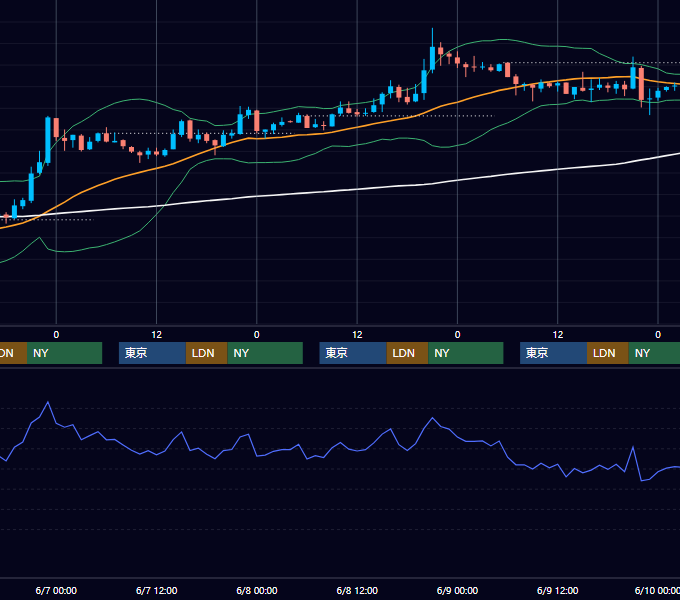
Task: Click the NY session block after 6/7 LDN
Action: click(x=265, y=353)
